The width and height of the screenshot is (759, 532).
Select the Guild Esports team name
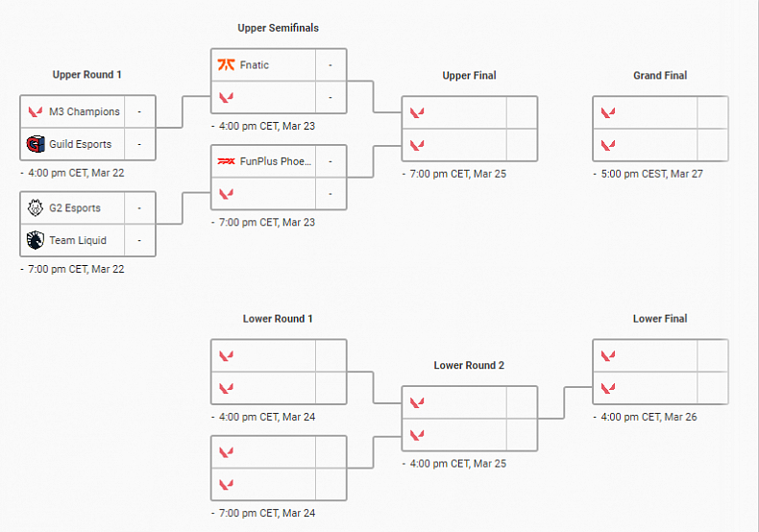(x=80, y=144)
